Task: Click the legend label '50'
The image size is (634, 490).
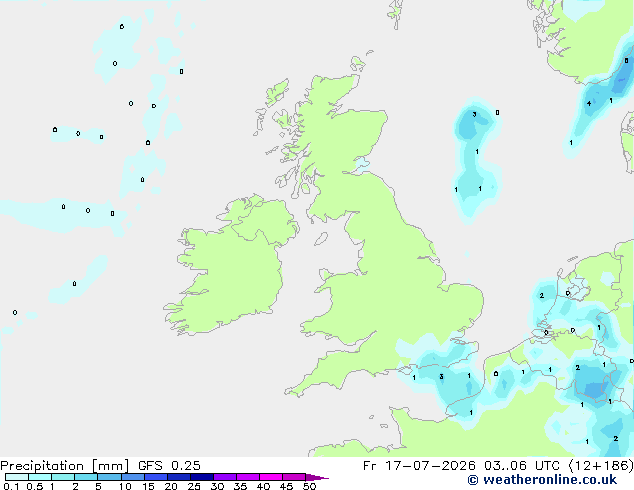Action: point(309,486)
